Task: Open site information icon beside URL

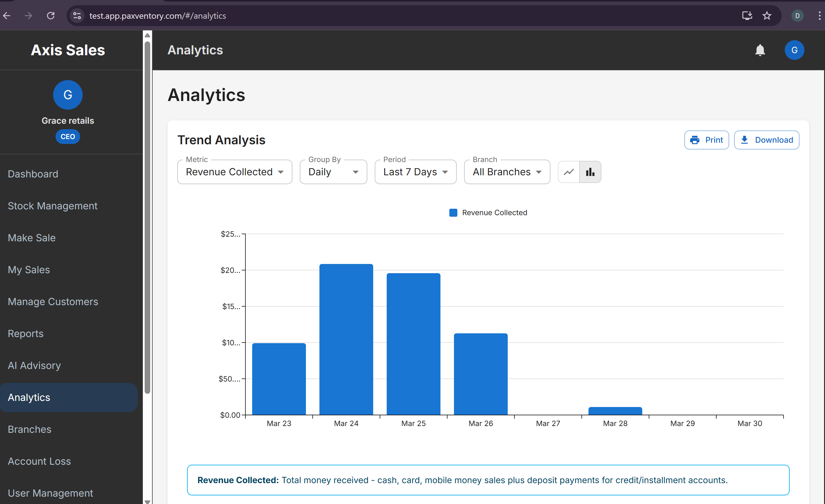Action: coord(77,16)
